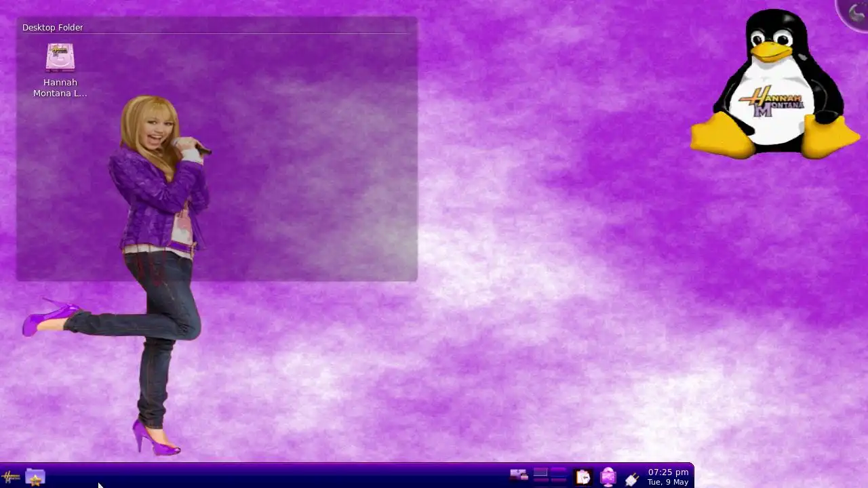868x488 pixels.
Task: Open the power plug battery monitor icon
Action: pyautogui.click(x=632, y=478)
